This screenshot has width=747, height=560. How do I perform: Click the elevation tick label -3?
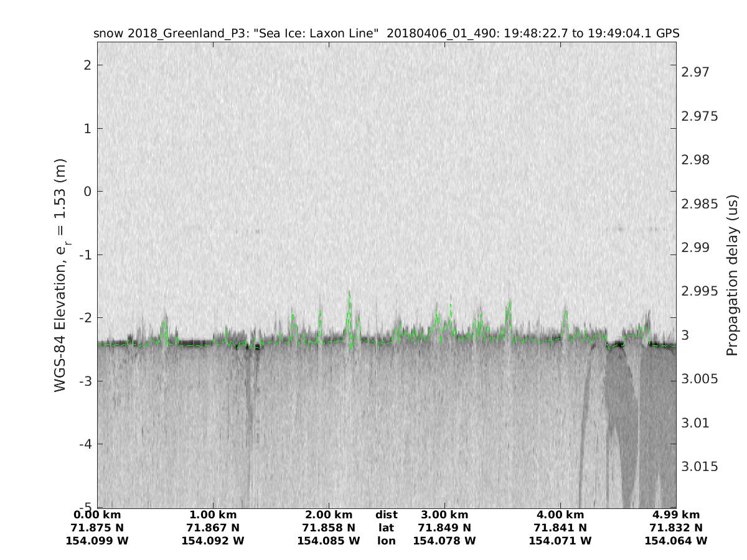pos(85,381)
